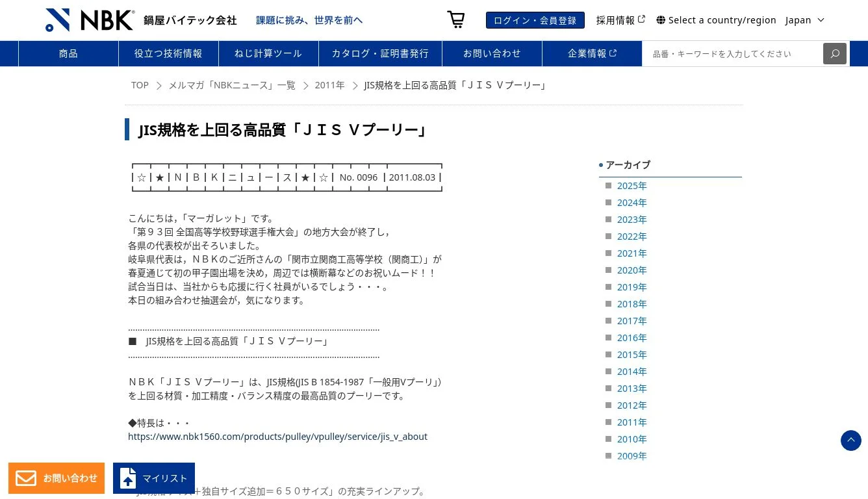Click the text ◆特長は・・・
Viewport: 868px width, 499px height.
[159, 423]
